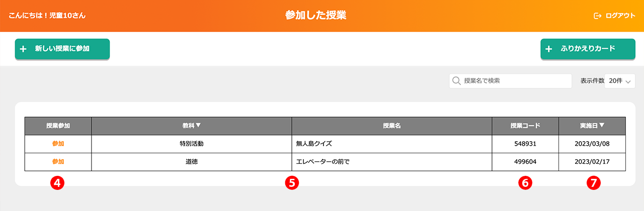Screen dimensions: 644x211
Task: Click the logout arrow icon
Action: 598,16
